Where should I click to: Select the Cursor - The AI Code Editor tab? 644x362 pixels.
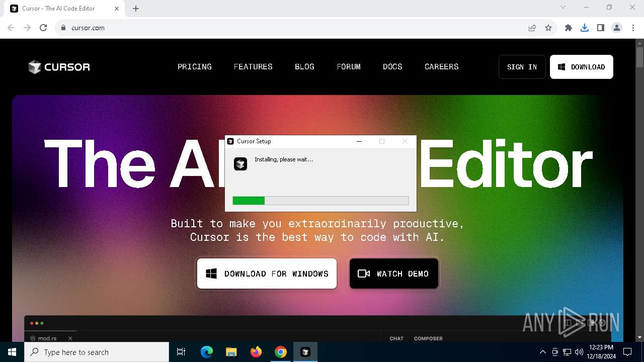tap(64, 9)
